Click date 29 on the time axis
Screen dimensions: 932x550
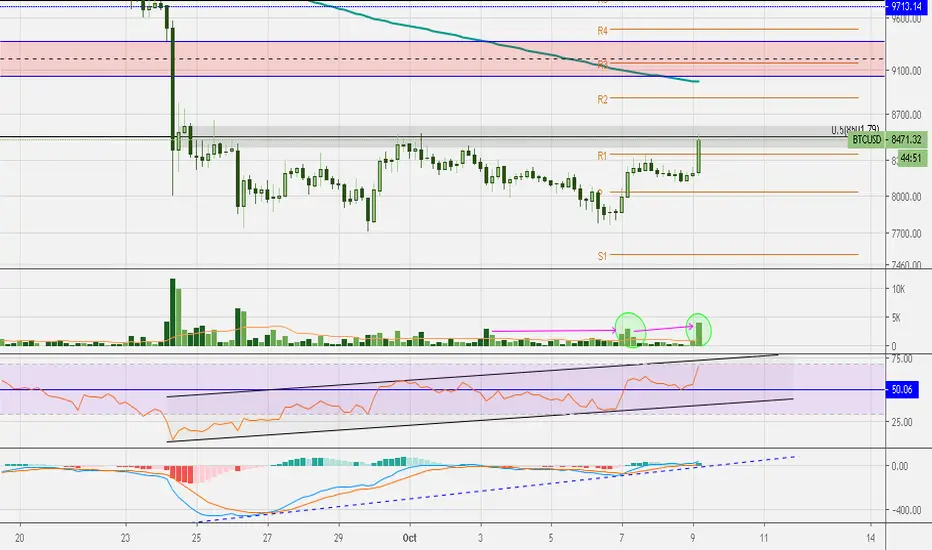(x=338, y=538)
